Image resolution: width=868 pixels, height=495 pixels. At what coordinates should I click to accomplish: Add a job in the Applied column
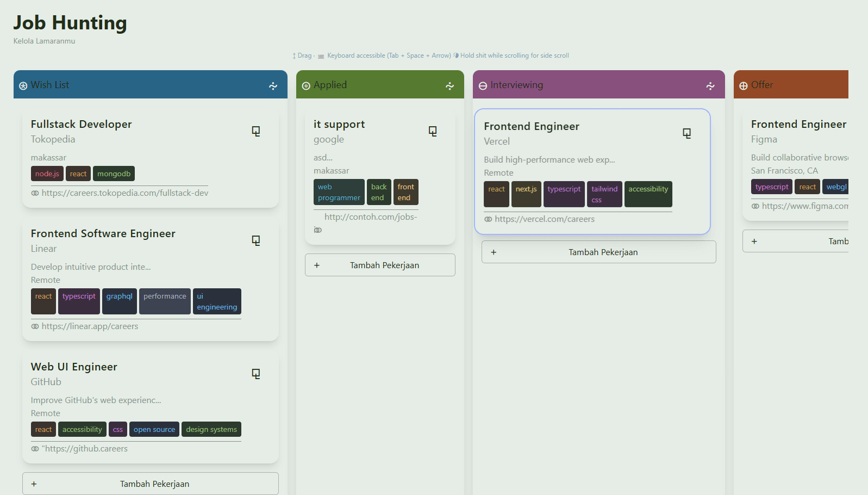pos(380,265)
